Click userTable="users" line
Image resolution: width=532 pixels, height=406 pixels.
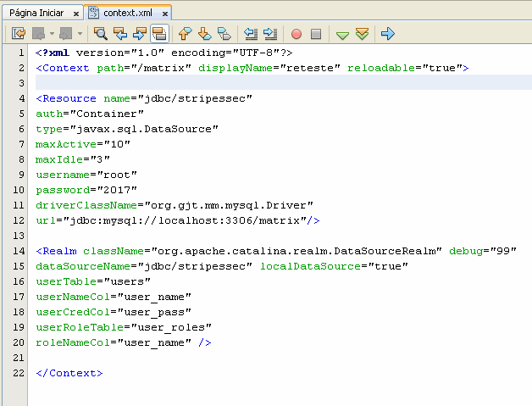click(x=93, y=281)
